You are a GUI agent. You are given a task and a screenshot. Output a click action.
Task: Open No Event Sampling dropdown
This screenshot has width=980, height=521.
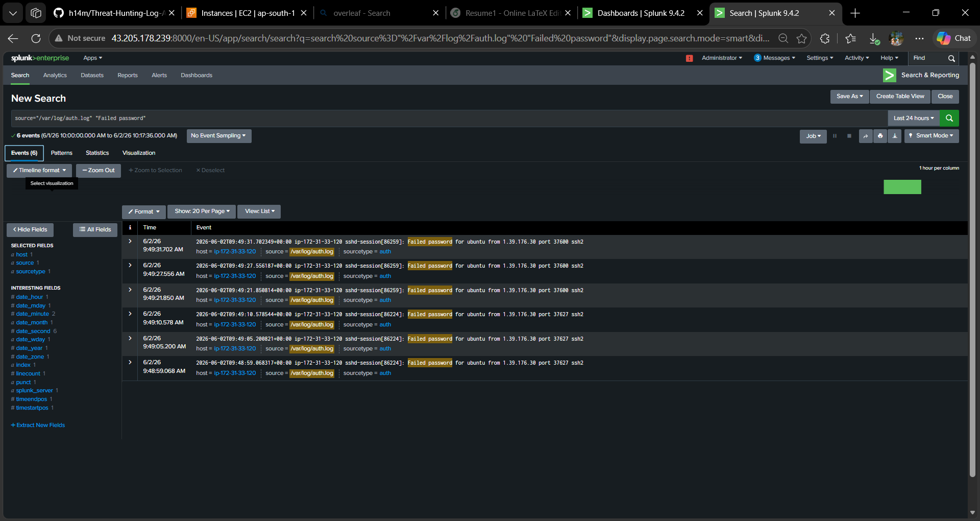218,136
